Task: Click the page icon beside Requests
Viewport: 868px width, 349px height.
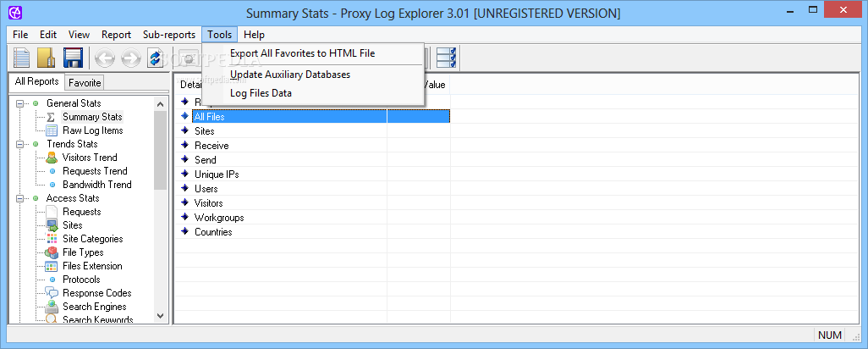Action: tap(52, 212)
